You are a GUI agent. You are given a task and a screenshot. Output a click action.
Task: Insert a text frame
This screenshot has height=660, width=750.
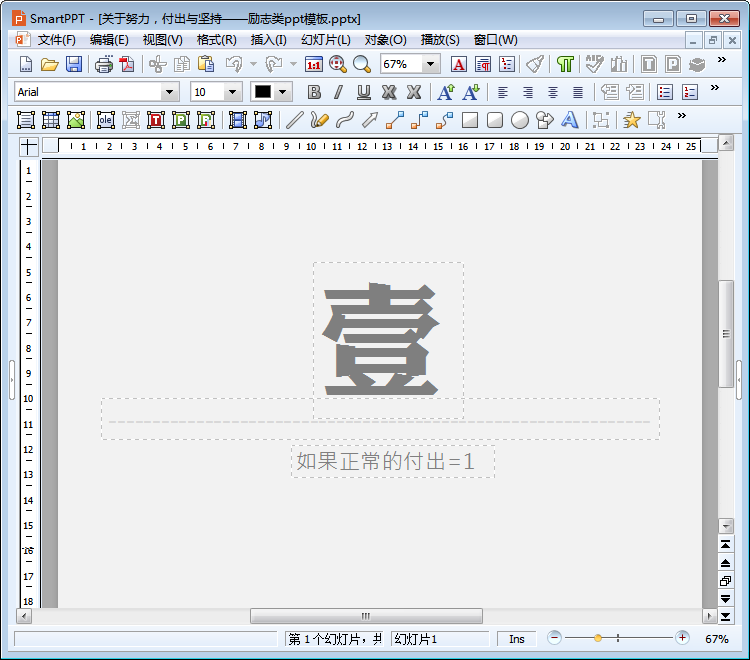coord(26,120)
